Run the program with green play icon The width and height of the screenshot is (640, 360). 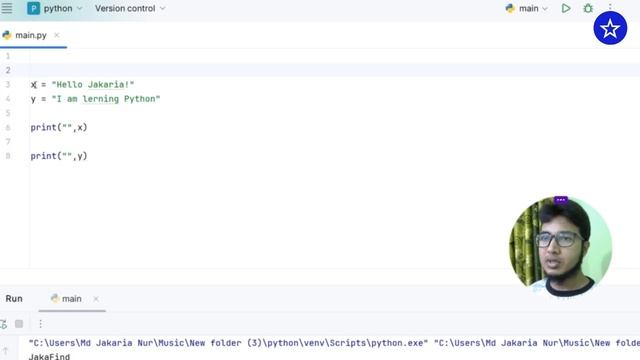click(566, 8)
